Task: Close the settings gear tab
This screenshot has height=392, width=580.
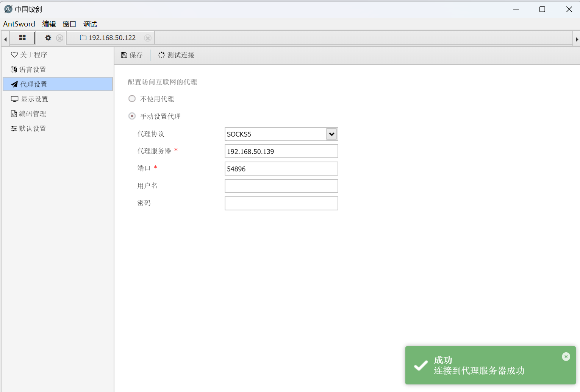Action: tap(59, 38)
